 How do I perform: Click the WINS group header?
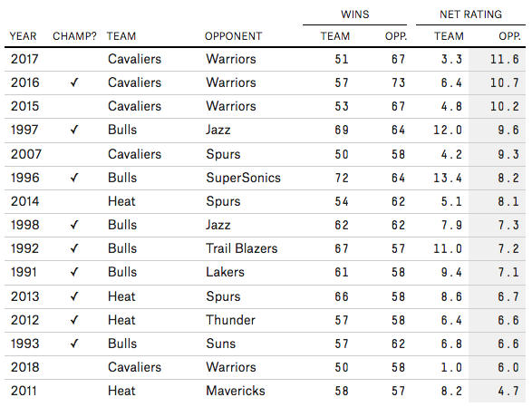355,15
